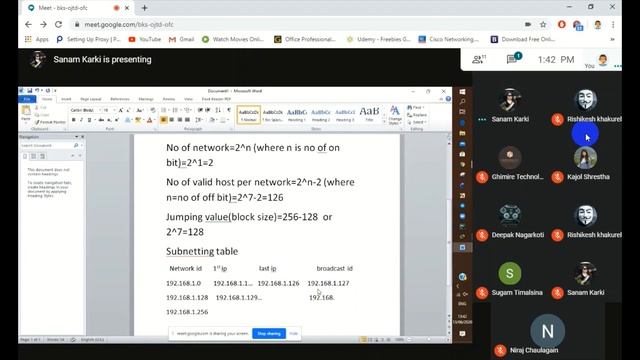640x360 pixels.
Task: Open the font name dropdown in Word
Action: click(100, 110)
